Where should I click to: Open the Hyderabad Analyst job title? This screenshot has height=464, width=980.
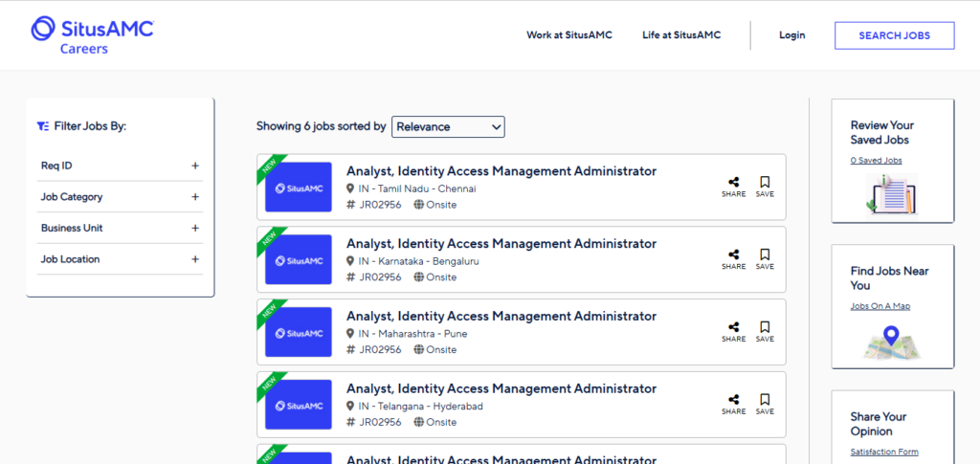click(x=501, y=388)
